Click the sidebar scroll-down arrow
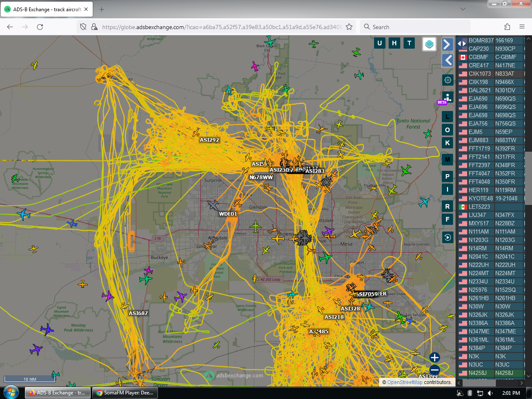This screenshot has width=532, height=399. click(528, 376)
